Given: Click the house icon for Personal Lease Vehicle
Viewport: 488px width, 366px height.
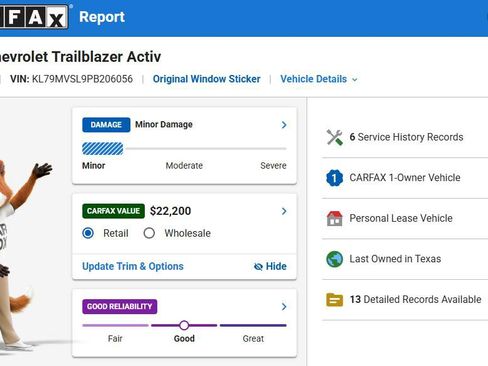Looking at the screenshot, I should [335, 218].
